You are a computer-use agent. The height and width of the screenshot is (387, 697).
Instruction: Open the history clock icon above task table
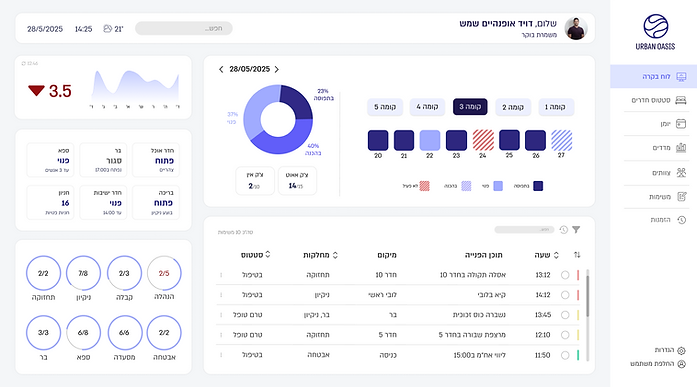pos(564,230)
